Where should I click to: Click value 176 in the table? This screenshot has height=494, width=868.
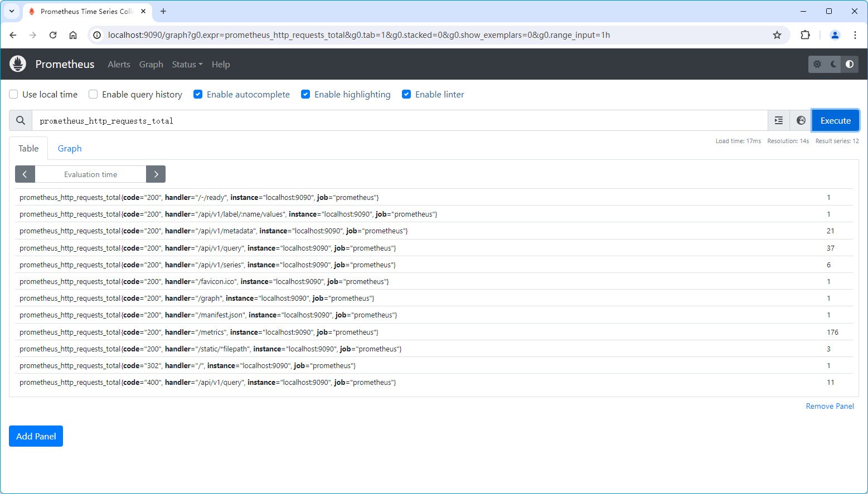tap(832, 332)
